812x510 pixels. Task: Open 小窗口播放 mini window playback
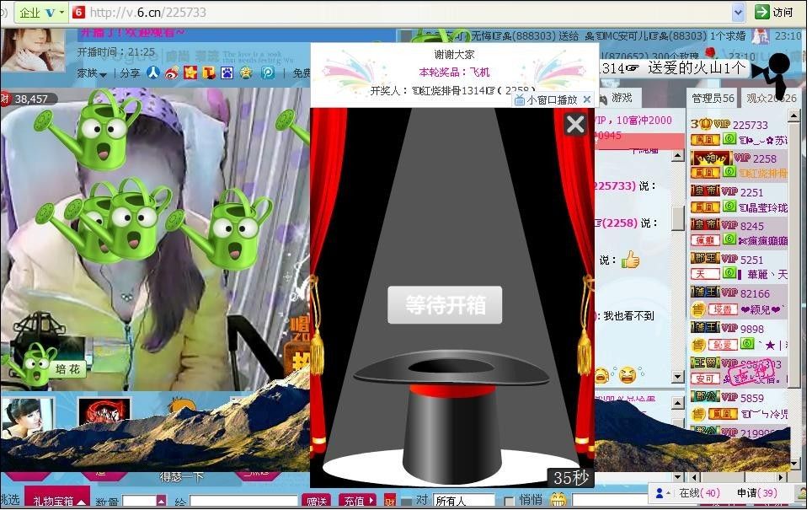[547, 99]
